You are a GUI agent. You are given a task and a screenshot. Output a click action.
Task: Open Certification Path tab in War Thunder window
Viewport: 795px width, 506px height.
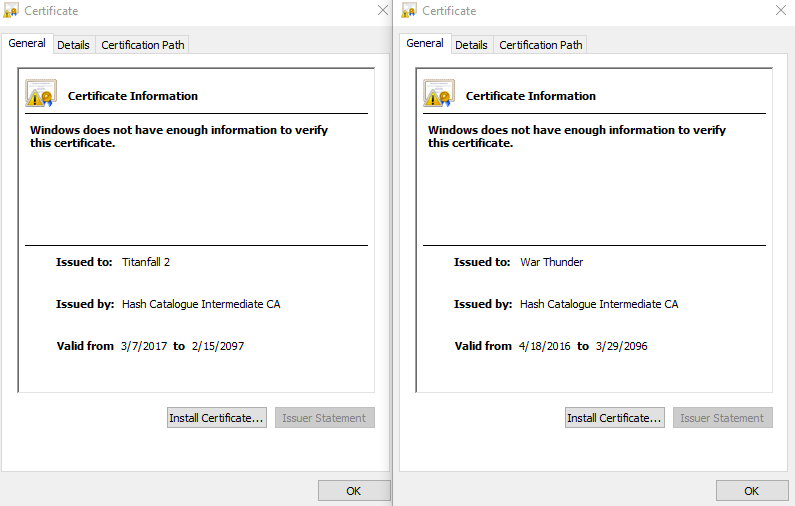540,45
